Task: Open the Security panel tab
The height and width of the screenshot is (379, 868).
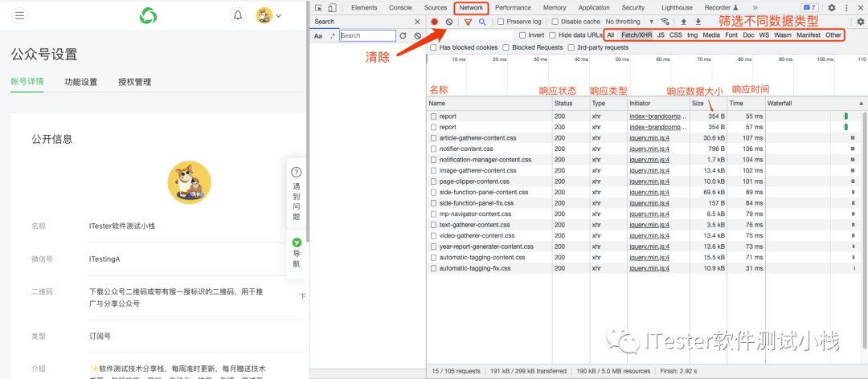Action: (633, 8)
